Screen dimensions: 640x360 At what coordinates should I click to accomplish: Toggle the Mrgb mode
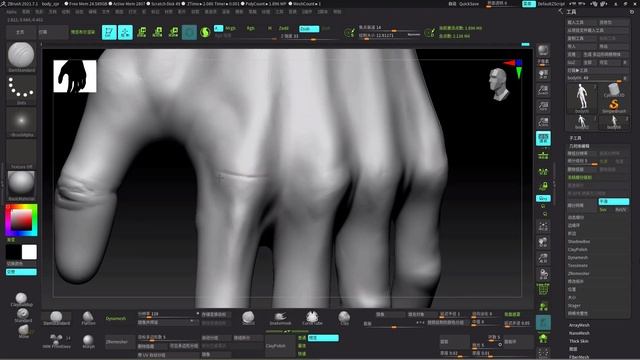[231, 28]
